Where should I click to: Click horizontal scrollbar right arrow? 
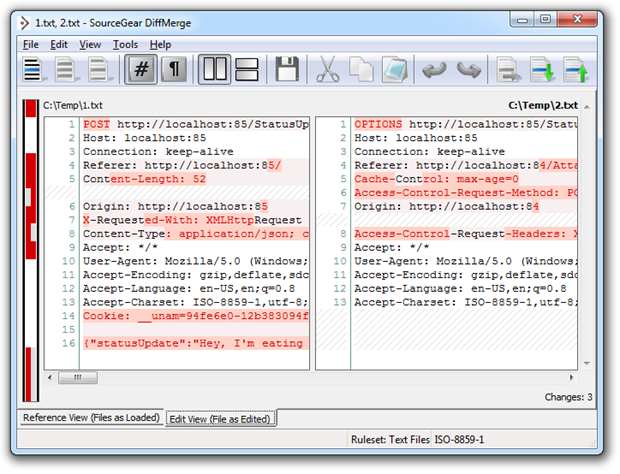pos(571,378)
